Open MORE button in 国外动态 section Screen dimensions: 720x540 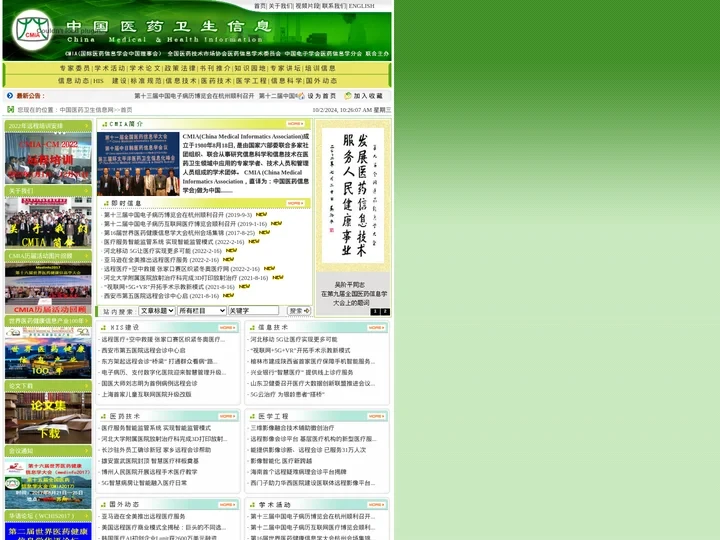point(227,505)
